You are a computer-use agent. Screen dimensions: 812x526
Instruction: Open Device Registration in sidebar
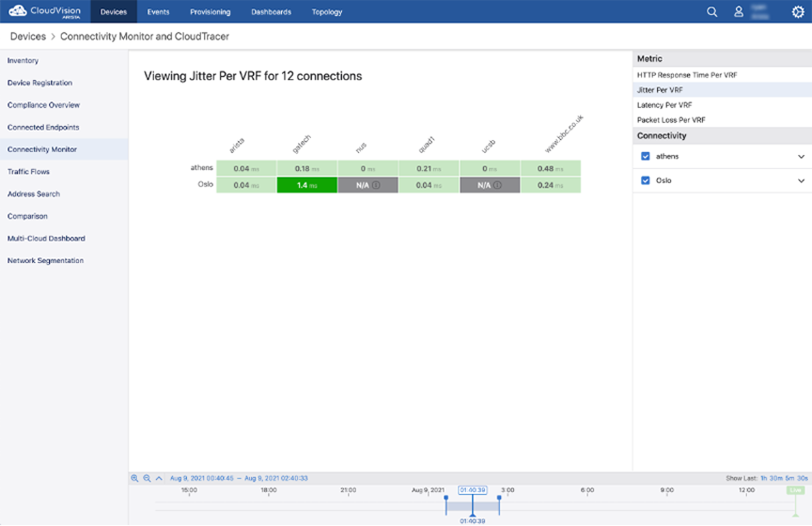pos(64,83)
